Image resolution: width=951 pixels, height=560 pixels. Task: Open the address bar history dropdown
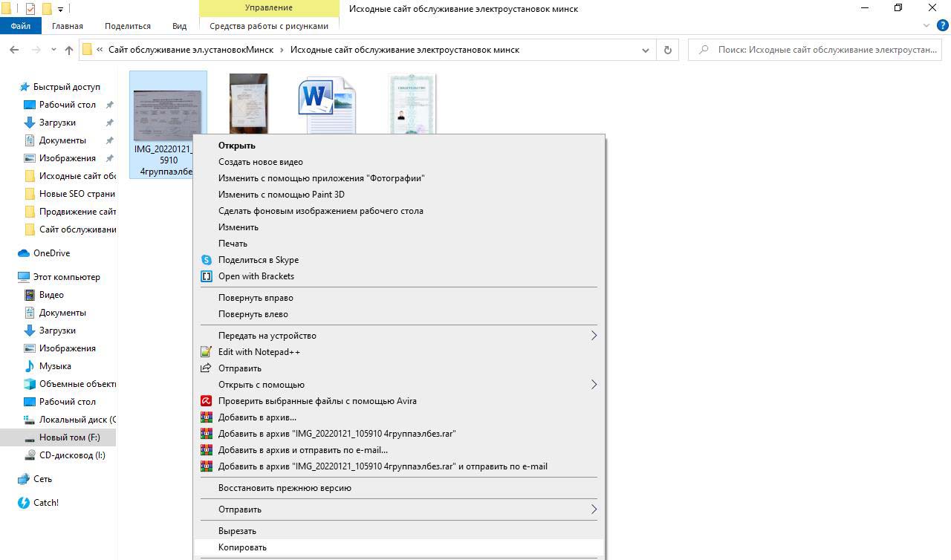[x=645, y=50]
